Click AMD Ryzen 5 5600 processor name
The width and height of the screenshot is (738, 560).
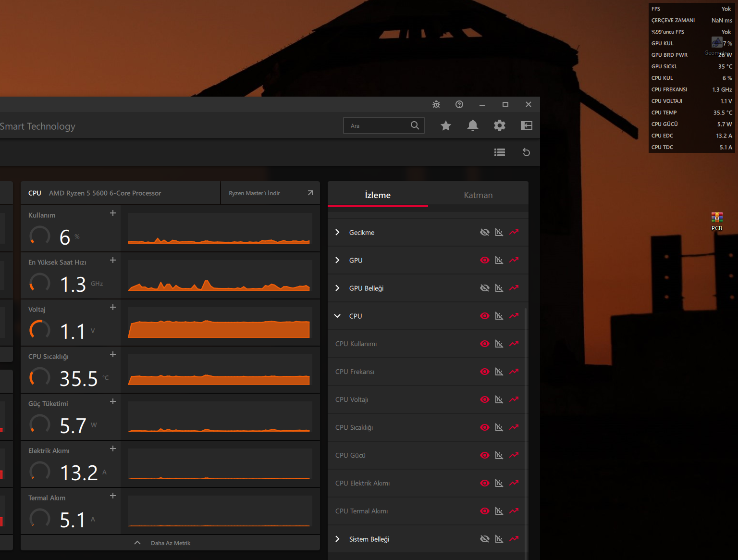point(105,193)
